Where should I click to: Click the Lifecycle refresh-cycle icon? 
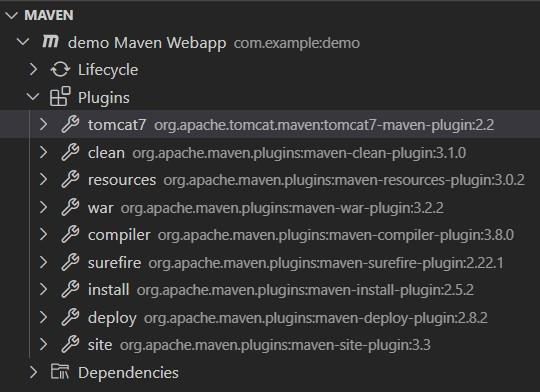60,70
